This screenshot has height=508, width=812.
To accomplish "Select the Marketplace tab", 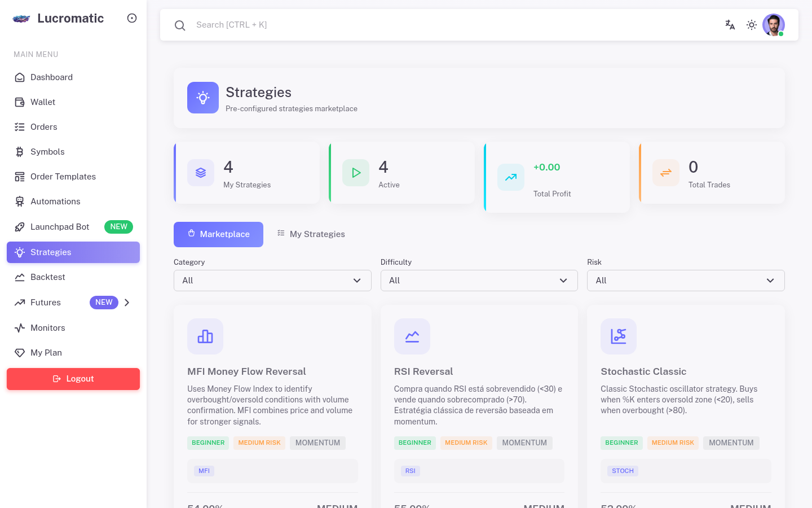I will tap(218, 234).
